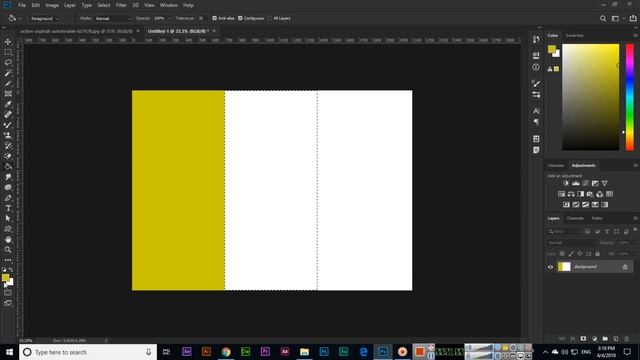The width and height of the screenshot is (640, 360).
Task: Select the Paint Bucket tool in toolbar
Action: [8, 167]
